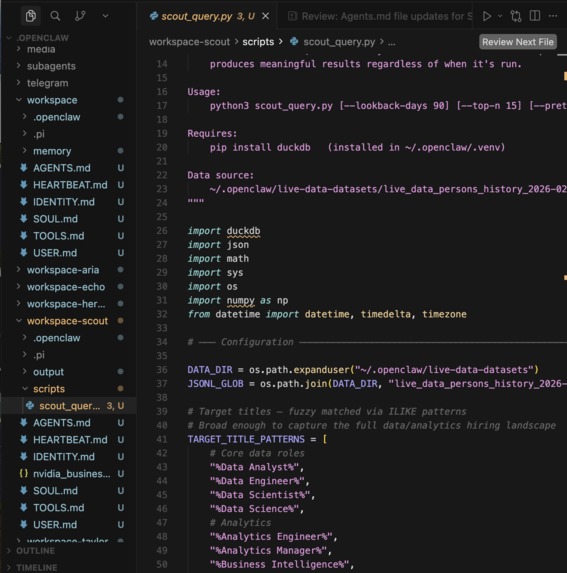Click from datetime import line 32
Image resolution: width=567 pixels, height=573 pixels.
[x=327, y=314]
